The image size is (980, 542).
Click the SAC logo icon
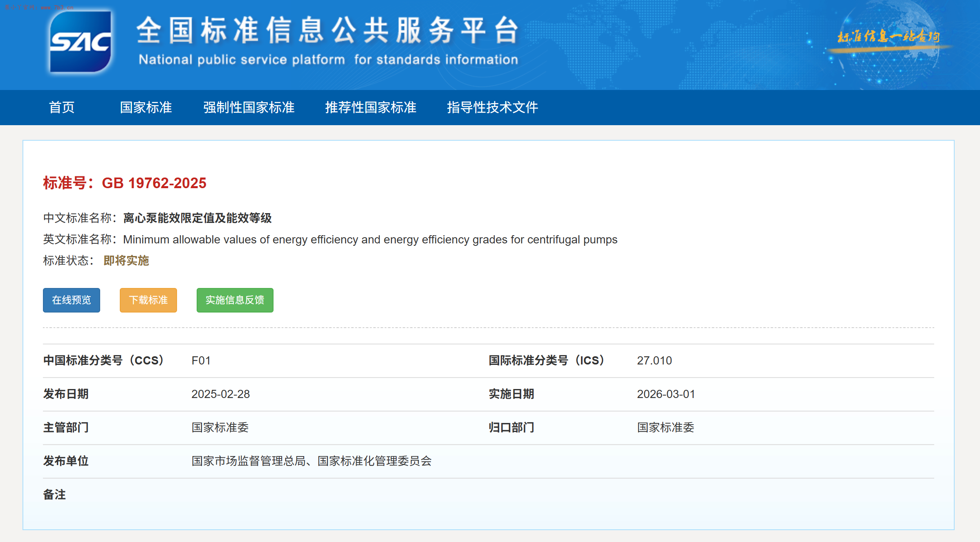[80, 42]
